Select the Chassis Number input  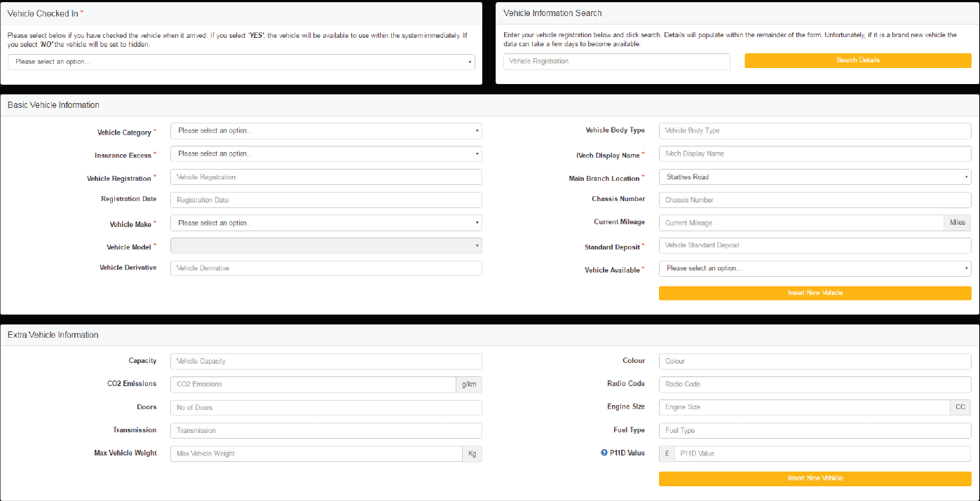coord(815,200)
